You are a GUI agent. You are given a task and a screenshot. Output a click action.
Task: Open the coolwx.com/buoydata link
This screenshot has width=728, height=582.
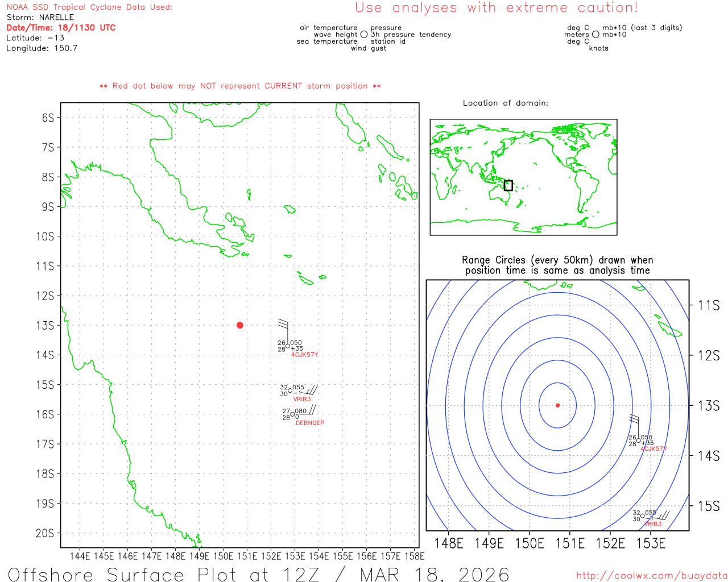652,575
